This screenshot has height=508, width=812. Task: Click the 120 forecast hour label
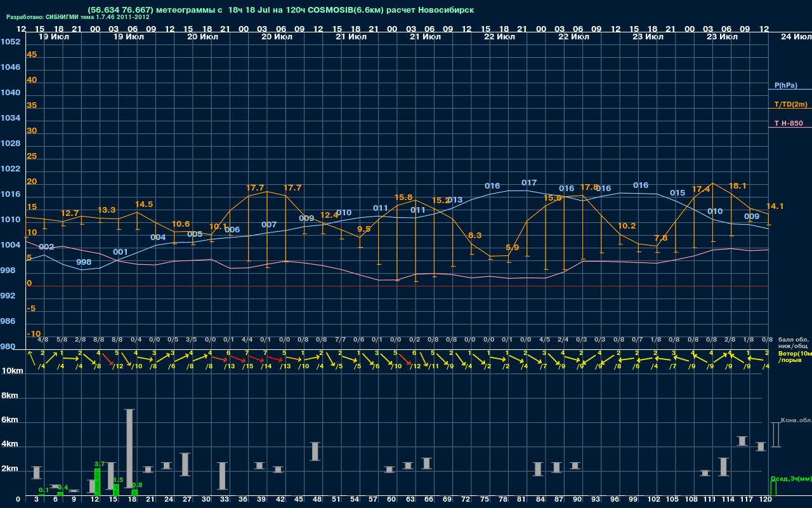(766, 500)
